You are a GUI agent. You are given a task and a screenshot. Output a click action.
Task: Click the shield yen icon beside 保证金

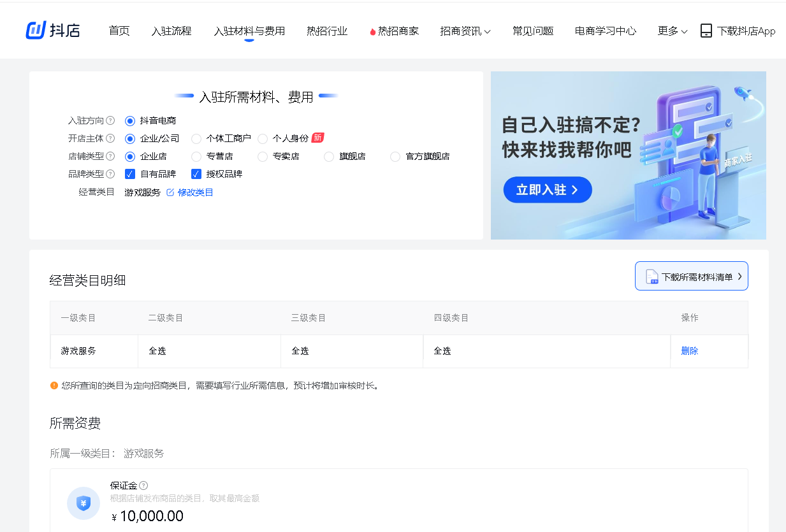click(84, 503)
